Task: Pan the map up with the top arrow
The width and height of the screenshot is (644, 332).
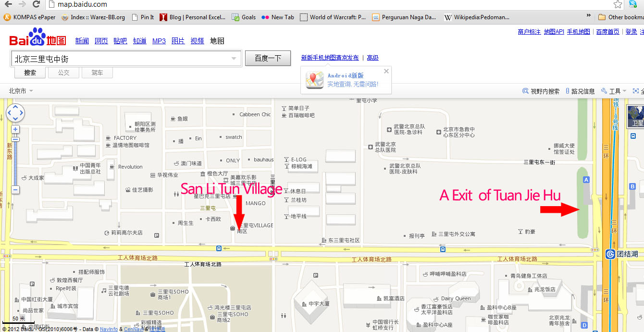Action: (15, 107)
